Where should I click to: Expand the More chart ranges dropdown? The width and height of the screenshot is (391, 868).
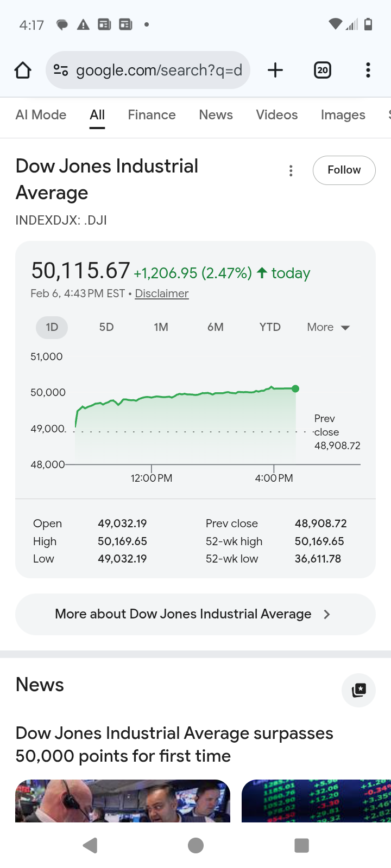[328, 327]
